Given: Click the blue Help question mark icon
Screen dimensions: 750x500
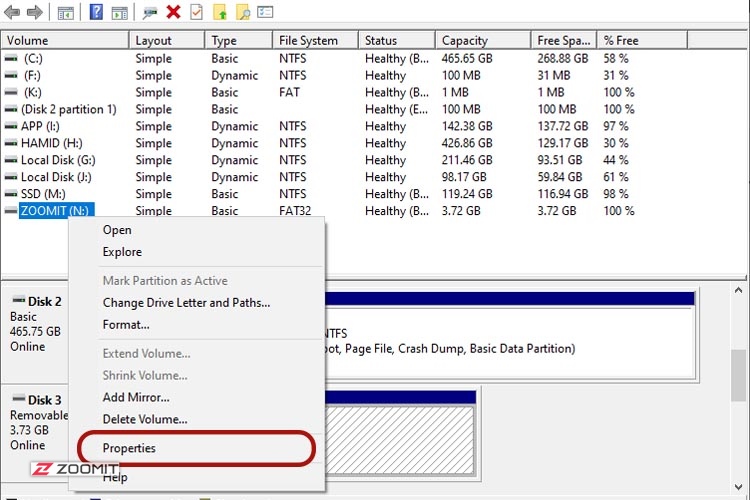Looking at the screenshot, I should tap(96, 13).
